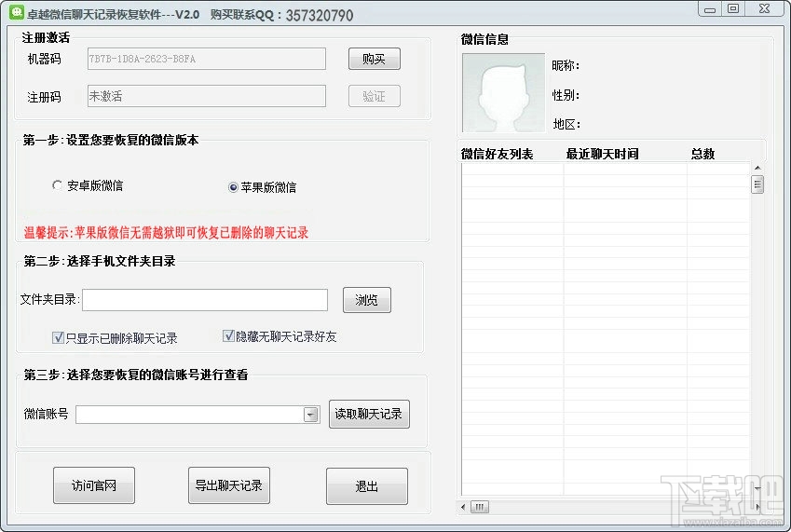The image size is (791, 532).
Task: Click the 文件夹目录 path input field
Action: point(205,300)
